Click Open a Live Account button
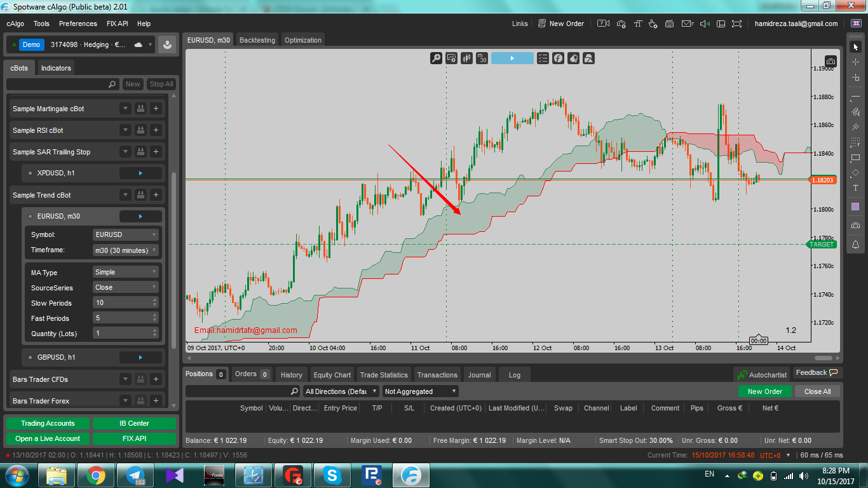This screenshot has height=488, width=868. click(48, 438)
